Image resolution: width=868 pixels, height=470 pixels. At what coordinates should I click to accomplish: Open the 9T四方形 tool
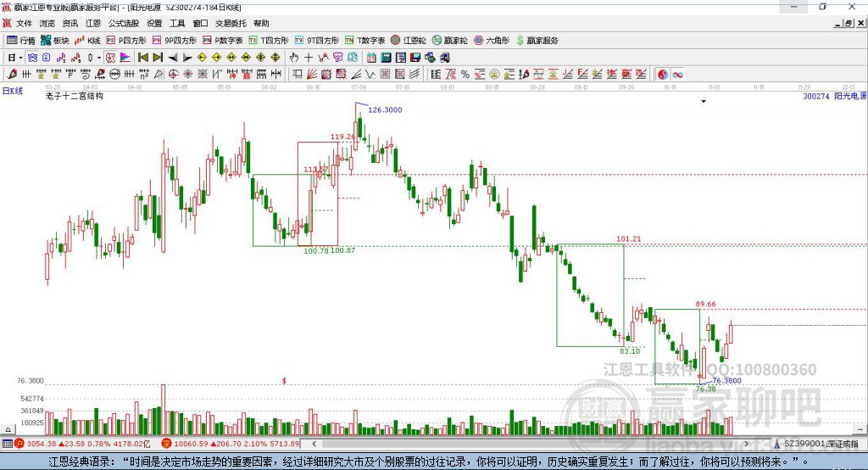point(317,41)
